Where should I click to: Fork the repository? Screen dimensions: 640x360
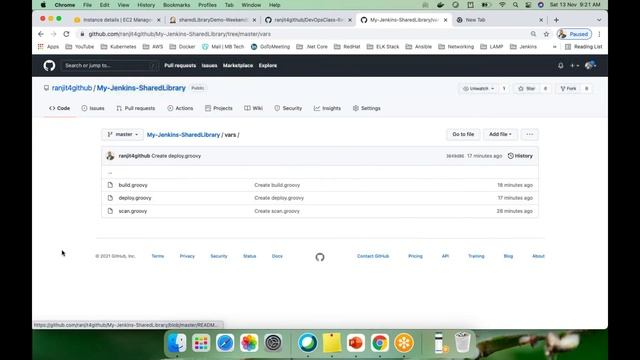pos(568,89)
